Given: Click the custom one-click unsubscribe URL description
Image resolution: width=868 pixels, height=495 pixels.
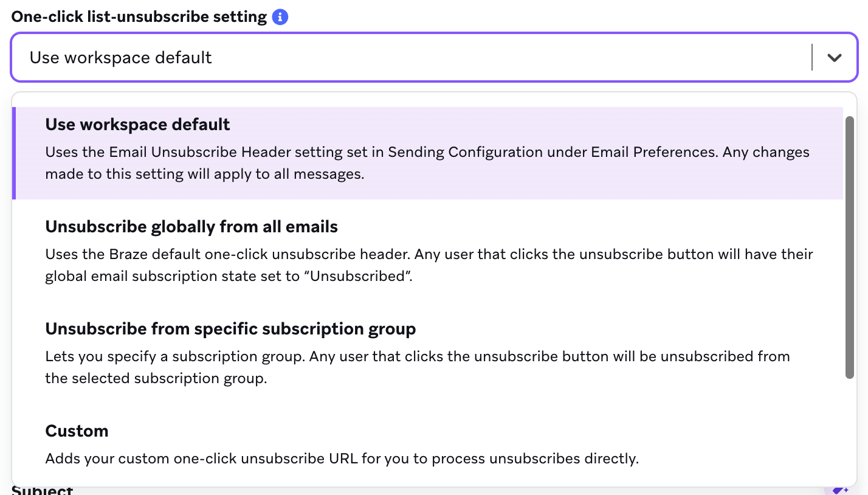Looking at the screenshot, I should (x=342, y=459).
